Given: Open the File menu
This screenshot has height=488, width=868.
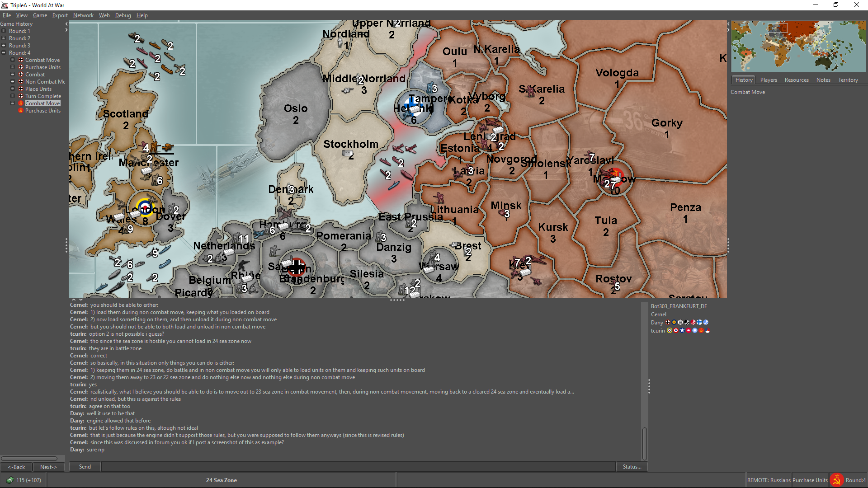Looking at the screenshot, I should pyautogui.click(x=7, y=15).
